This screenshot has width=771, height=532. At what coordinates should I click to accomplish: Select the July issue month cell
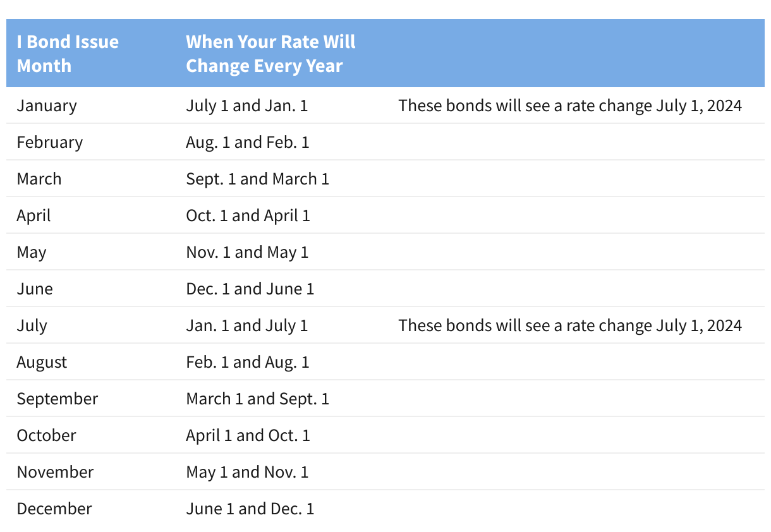[32, 325]
